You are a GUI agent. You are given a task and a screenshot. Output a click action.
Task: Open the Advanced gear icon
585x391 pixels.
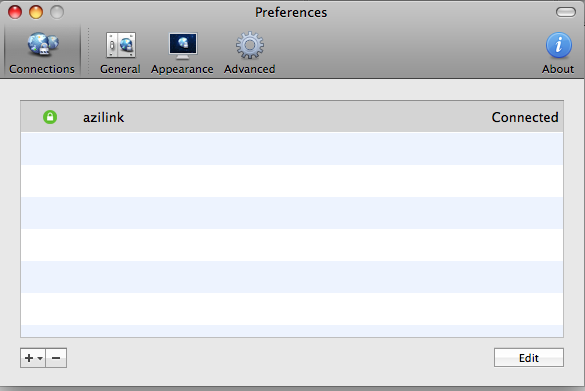250,45
